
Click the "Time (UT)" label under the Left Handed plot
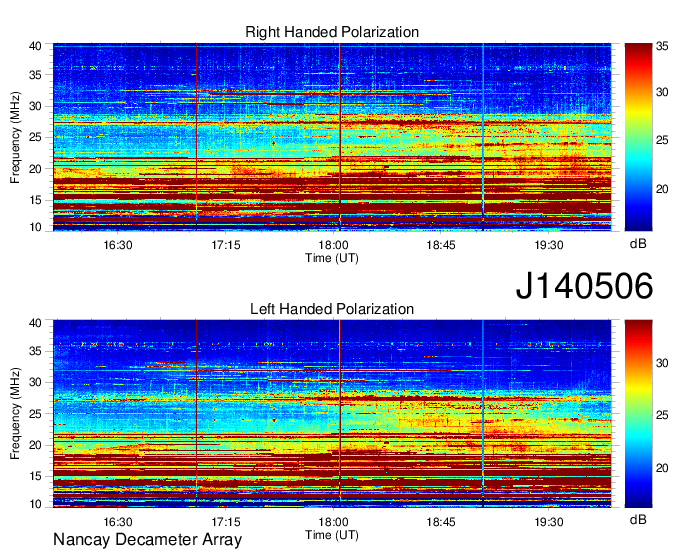[x=332, y=535]
